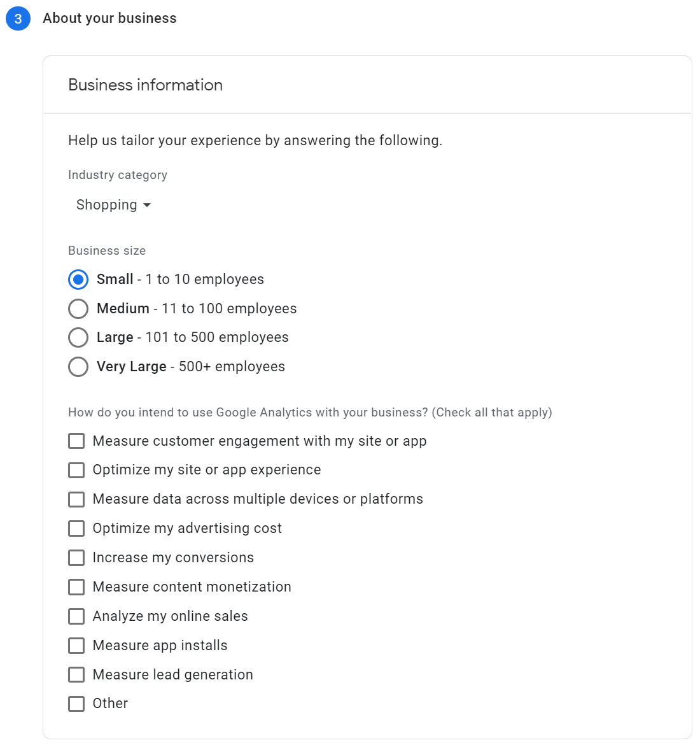Enable Optimize my site or app experience
This screenshot has height=745, width=700.
(x=76, y=470)
